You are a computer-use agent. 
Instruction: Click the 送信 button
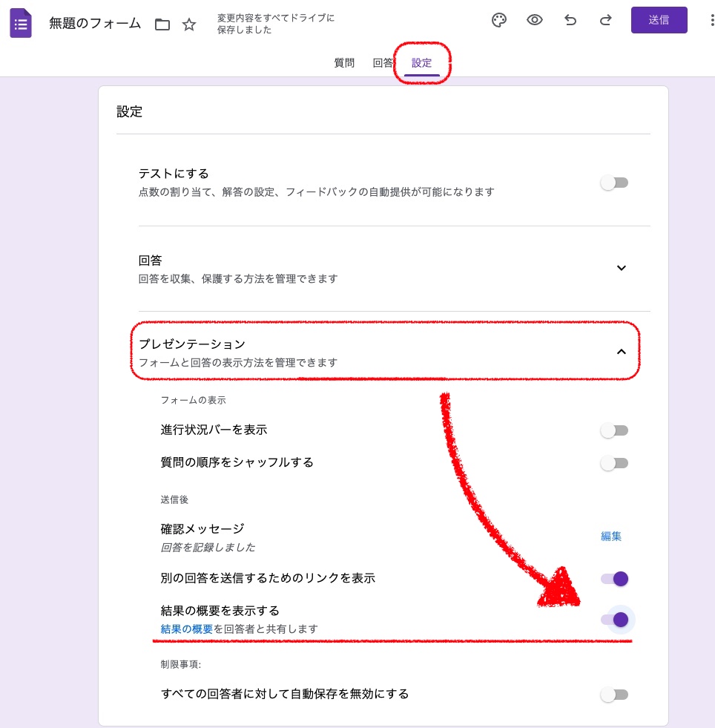coord(659,20)
